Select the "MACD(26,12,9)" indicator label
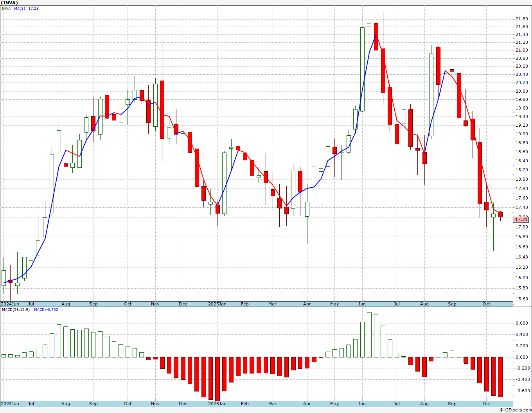The height and width of the screenshot is (413, 532). click(x=15, y=310)
